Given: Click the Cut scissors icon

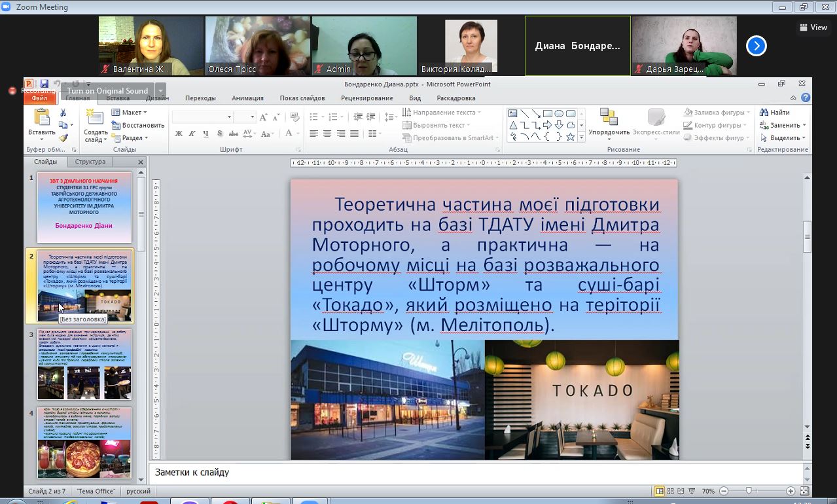Looking at the screenshot, I should click(63, 113).
